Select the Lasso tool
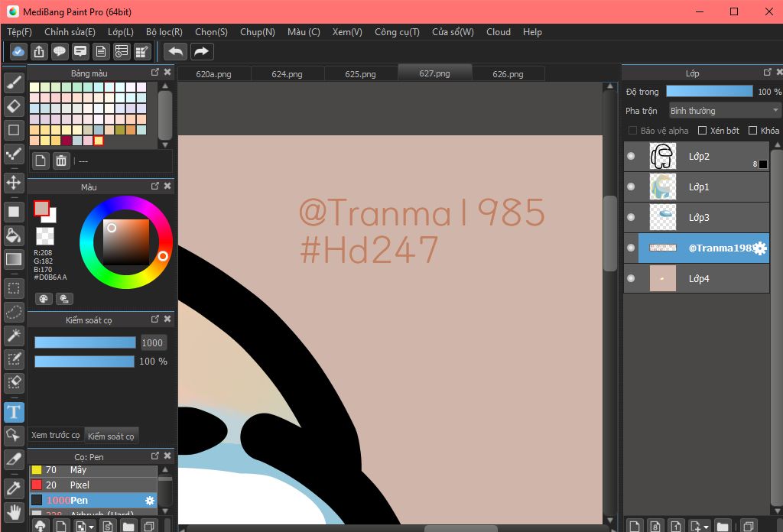Image resolution: width=783 pixels, height=532 pixels. 14,312
